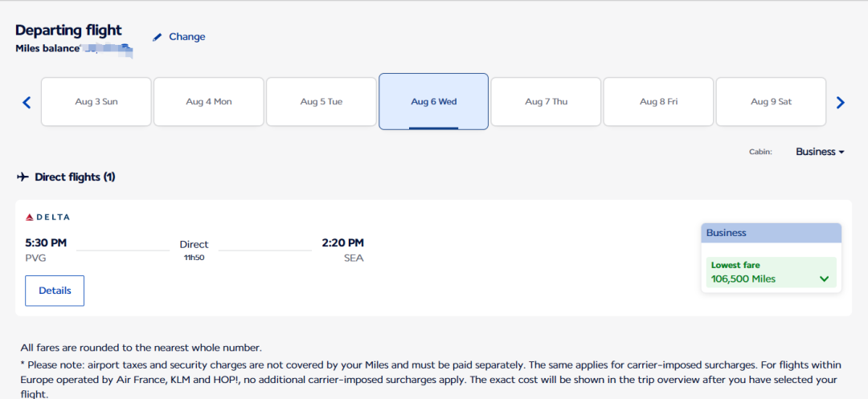Click the Business fare column header

click(x=771, y=233)
